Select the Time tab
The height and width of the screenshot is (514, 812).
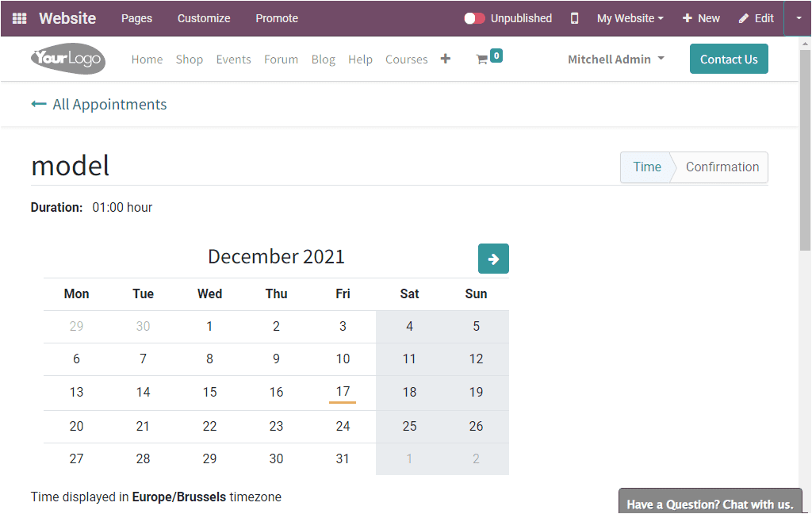[646, 167]
